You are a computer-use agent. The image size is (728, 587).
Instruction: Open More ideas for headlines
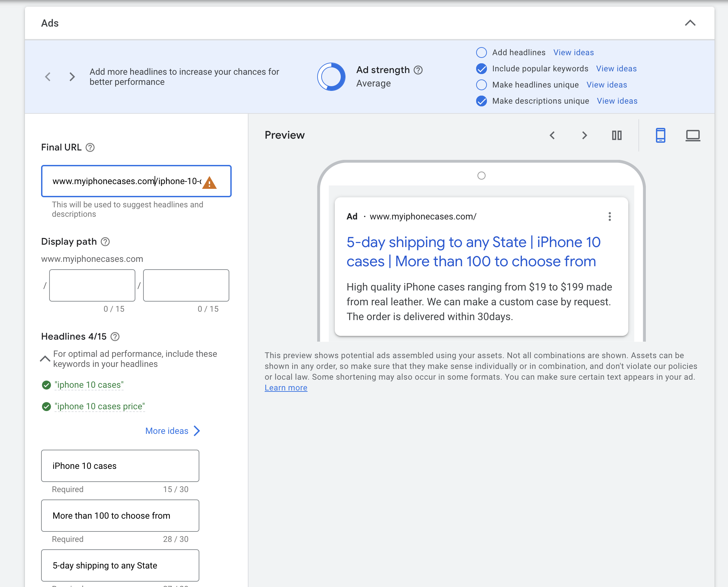point(172,431)
